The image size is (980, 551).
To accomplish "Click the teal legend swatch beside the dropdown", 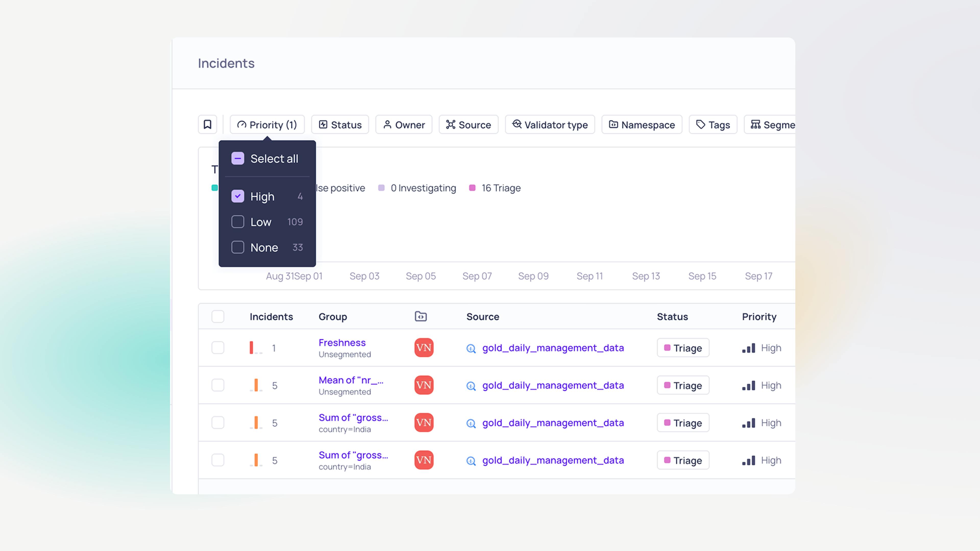I will tap(215, 188).
